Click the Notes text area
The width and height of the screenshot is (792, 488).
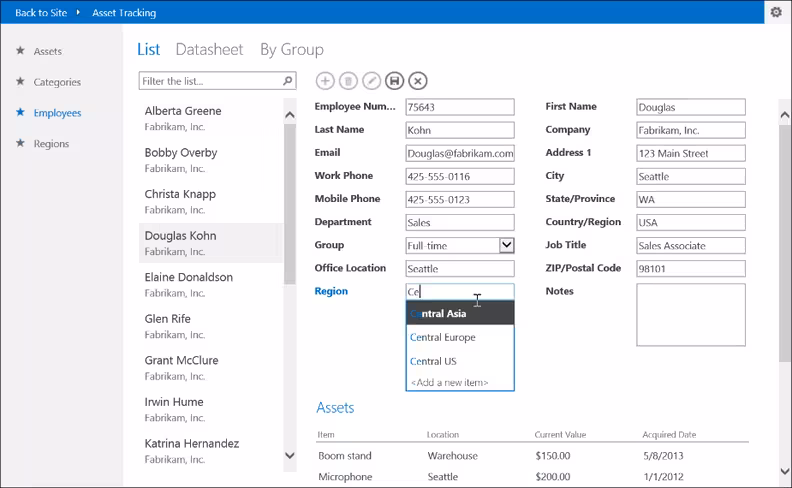click(x=690, y=315)
